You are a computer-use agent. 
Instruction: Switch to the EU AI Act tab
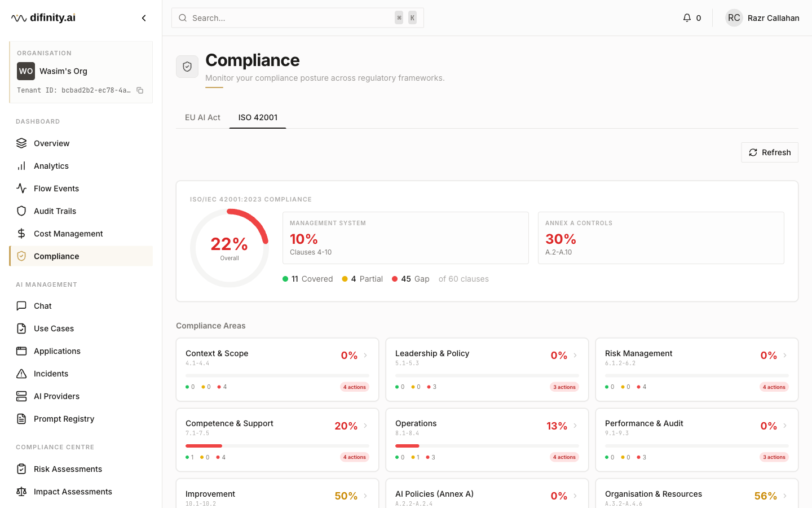202,117
